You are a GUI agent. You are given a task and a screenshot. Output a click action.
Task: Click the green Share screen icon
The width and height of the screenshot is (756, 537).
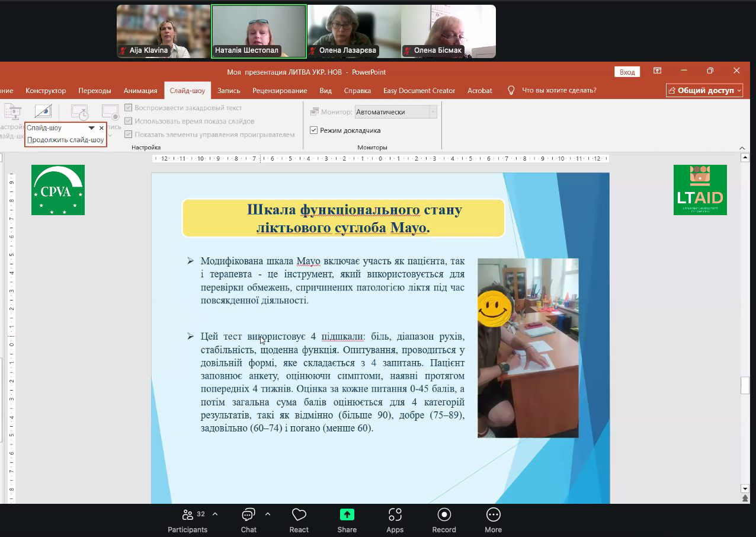coord(347,514)
